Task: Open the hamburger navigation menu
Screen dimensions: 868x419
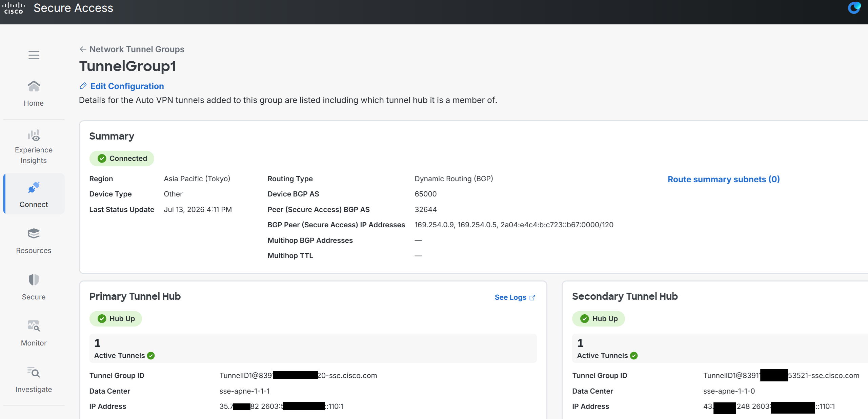Action: point(34,55)
